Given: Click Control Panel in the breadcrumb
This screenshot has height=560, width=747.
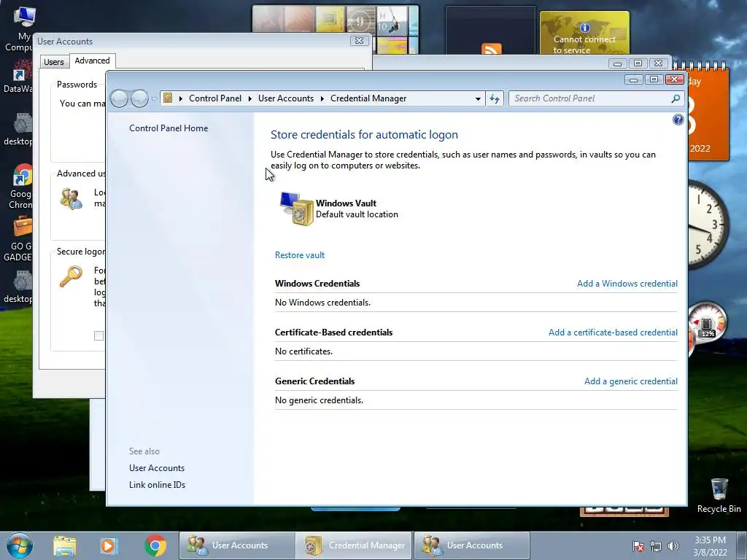Looking at the screenshot, I should tap(215, 98).
